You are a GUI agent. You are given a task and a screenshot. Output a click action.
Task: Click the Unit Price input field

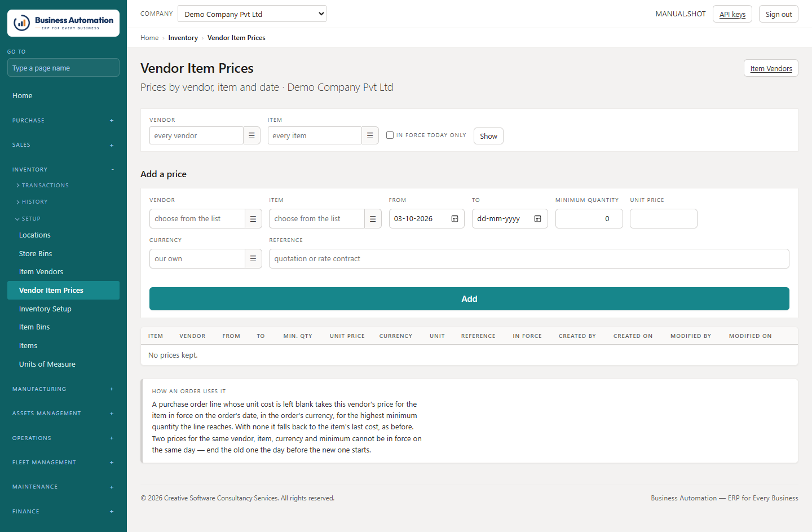[x=664, y=219]
